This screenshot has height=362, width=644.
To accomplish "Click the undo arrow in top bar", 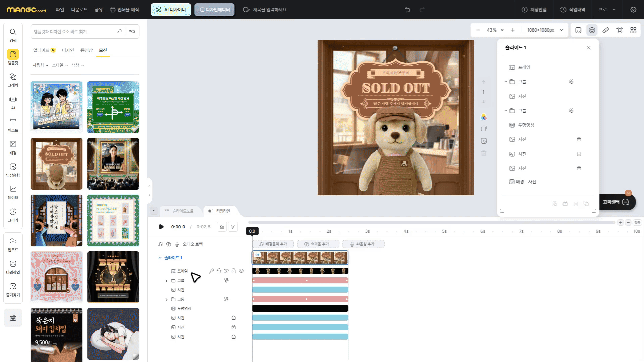I will tap(408, 10).
